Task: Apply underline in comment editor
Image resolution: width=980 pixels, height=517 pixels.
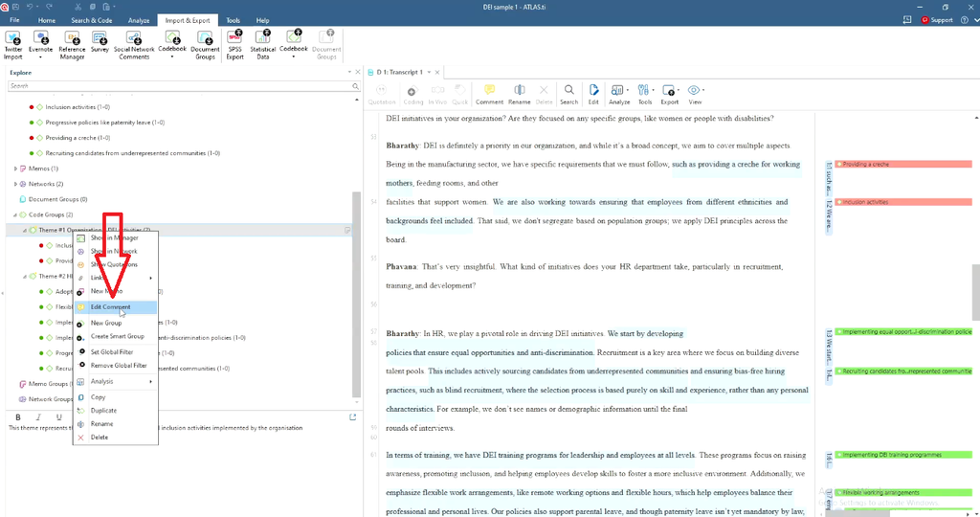Action: tap(59, 417)
